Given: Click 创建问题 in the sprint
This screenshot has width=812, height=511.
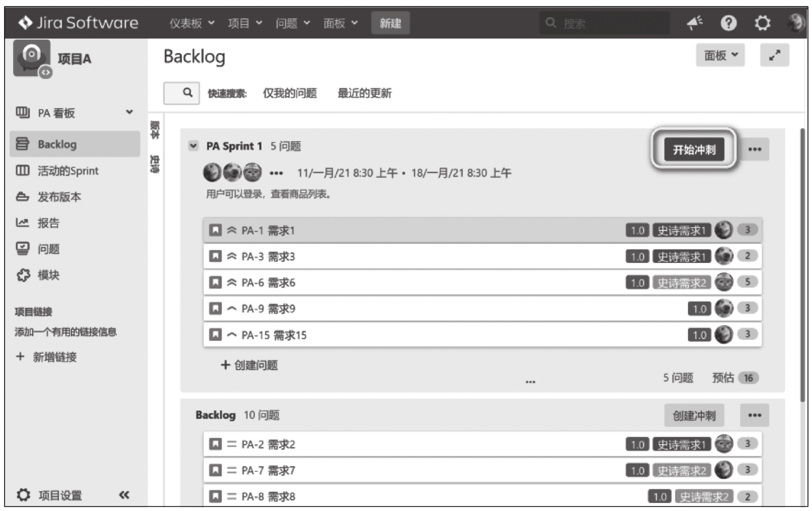Looking at the screenshot, I should [x=249, y=365].
